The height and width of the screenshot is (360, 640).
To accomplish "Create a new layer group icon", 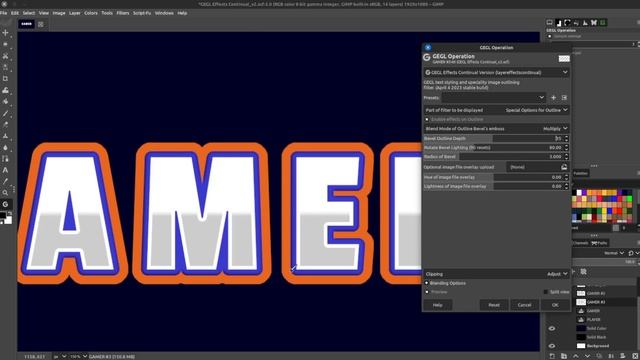I will click(564, 356).
